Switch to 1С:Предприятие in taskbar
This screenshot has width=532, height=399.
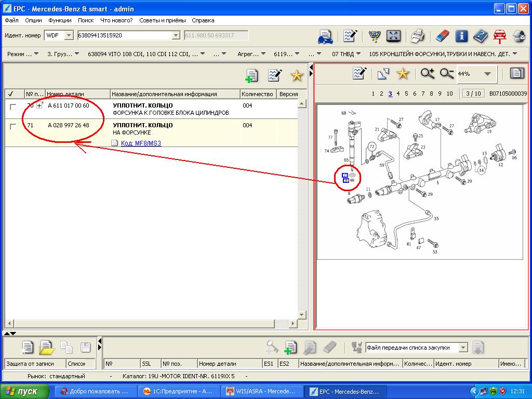pyautogui.click(x=179, y=391)
